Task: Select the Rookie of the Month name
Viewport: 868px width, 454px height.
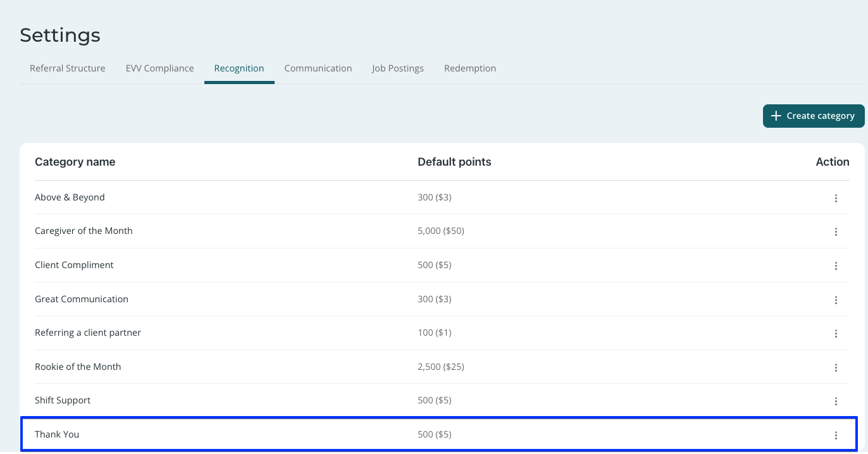Action: tap(78, 367)
